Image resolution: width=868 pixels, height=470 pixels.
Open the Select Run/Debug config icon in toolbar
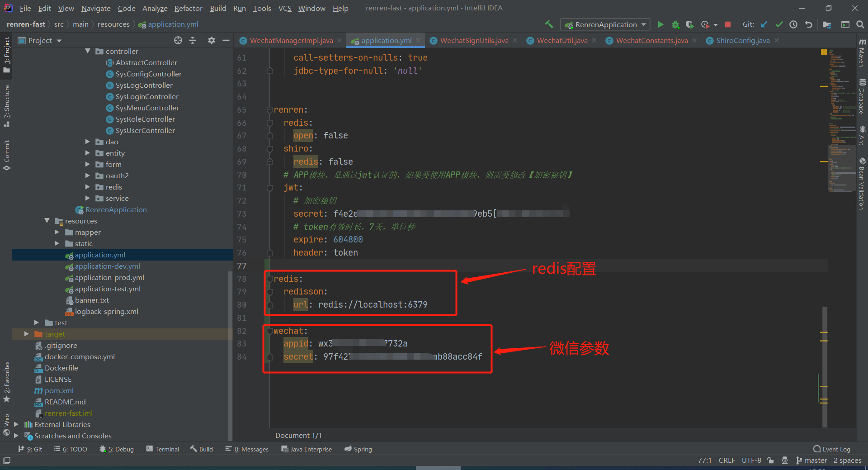tap(845, 24)
